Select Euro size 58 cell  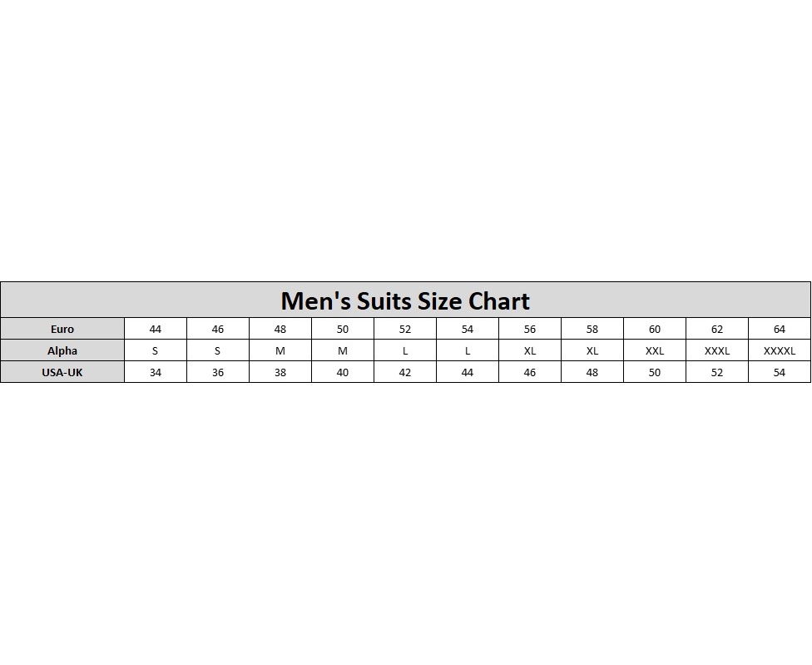pos(592,329)
